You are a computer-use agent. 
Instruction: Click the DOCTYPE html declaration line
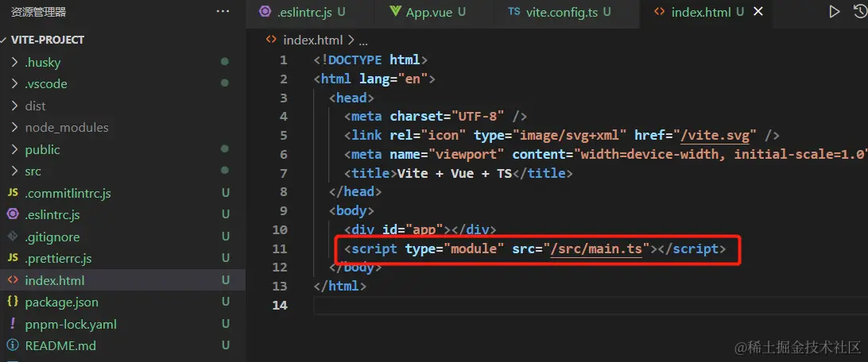click(x=371, y=60)
